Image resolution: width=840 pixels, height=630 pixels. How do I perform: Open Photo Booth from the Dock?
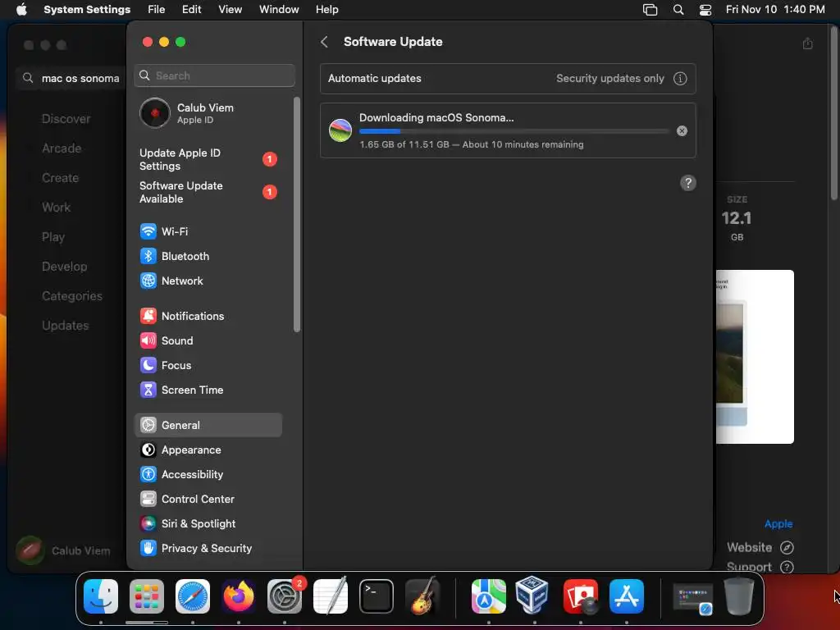click(581, 596)
